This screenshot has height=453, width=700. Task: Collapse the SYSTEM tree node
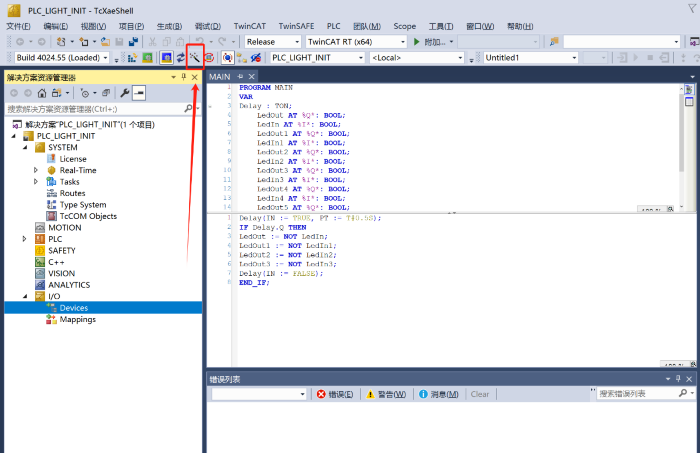click(25, 147)
